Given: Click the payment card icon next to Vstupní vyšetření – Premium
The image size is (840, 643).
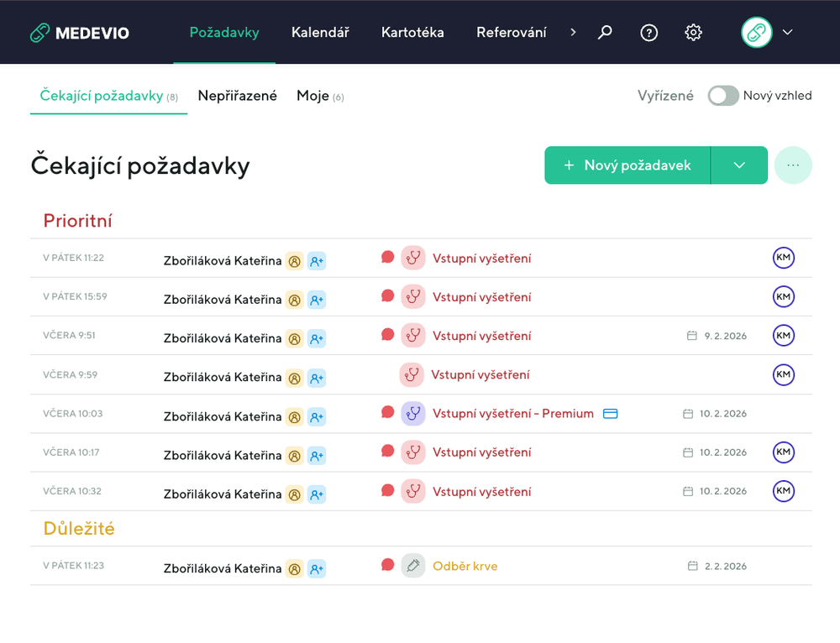Looking at the screenshot, I should [610, 413].
